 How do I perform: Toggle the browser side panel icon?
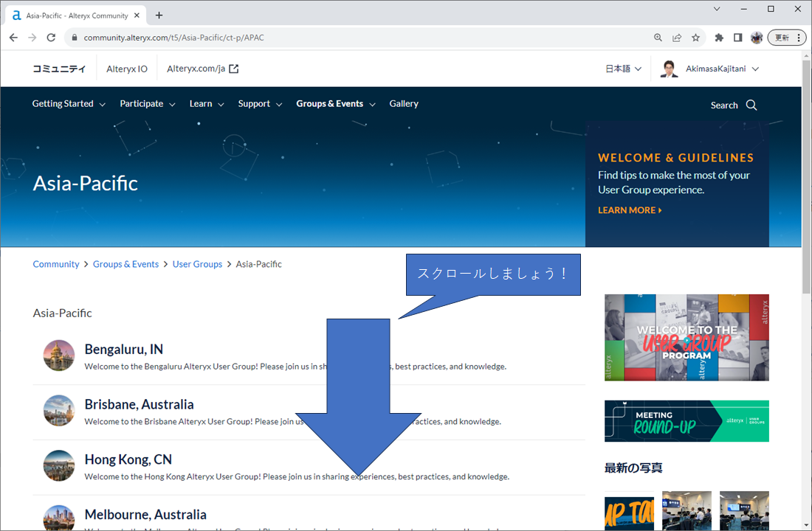(x=737, y=38)
